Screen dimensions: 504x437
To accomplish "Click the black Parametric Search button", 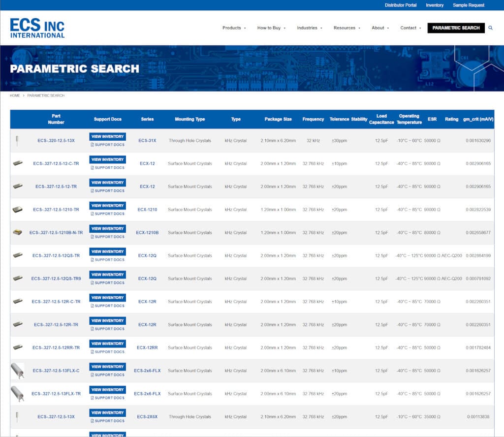I will point(456,28).
